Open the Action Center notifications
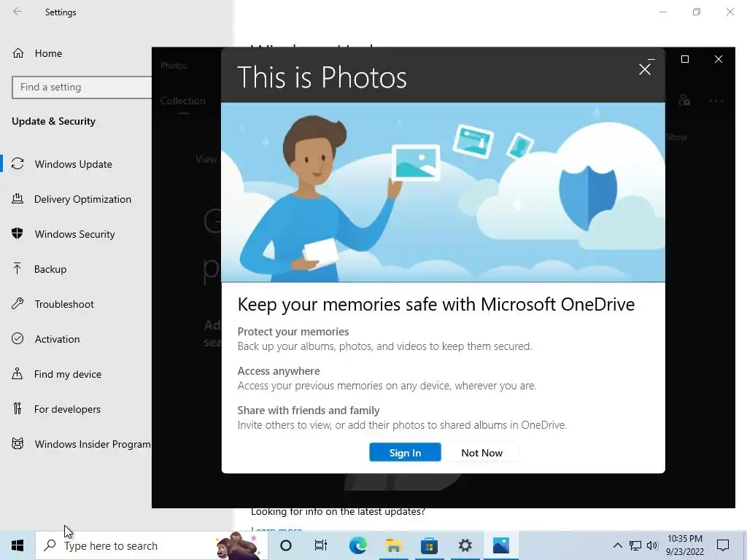The image size is (747, 560). tap(723, 545)
